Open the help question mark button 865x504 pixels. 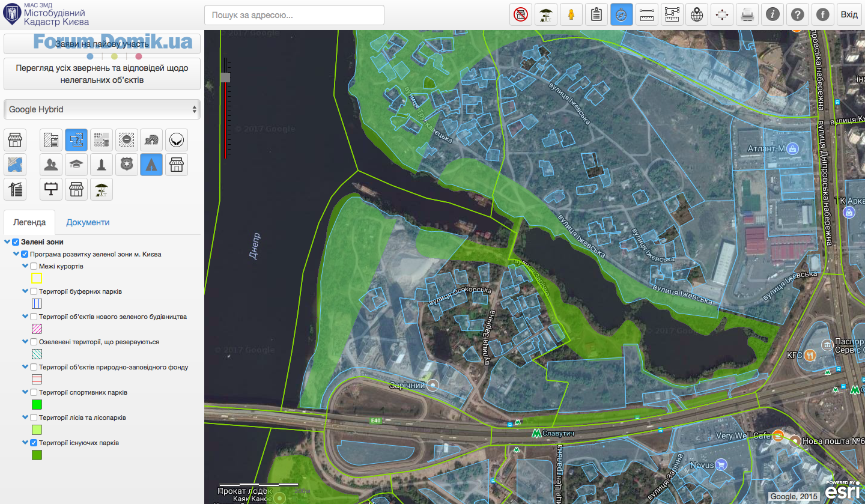[798, 15]
